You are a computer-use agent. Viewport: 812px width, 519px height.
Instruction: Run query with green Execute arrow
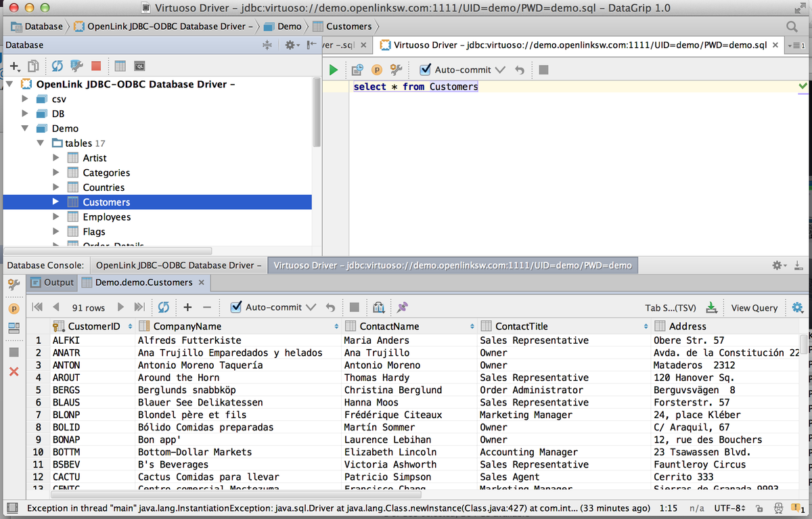tap(333, 70)
